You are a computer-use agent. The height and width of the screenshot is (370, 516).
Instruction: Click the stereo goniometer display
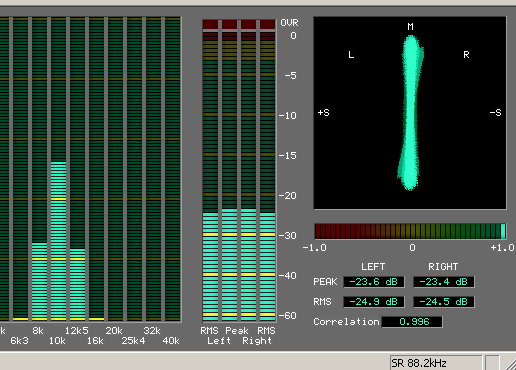pyautogui.click(x=410, y=113)
